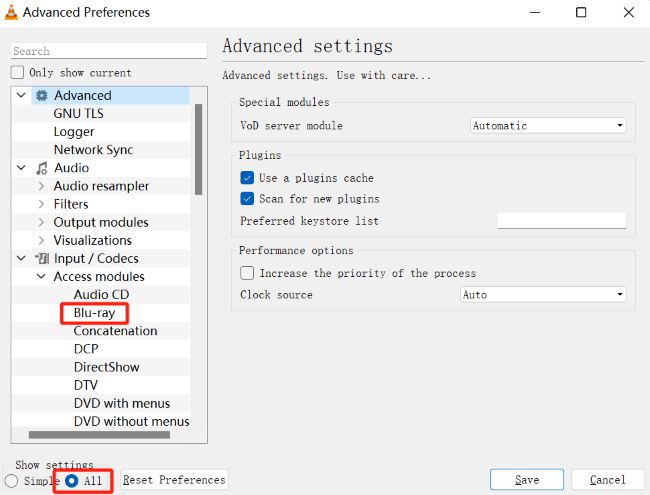Minimize the Advanced Preferences window
Screen dimensions: 650x495
click(535, 12)
